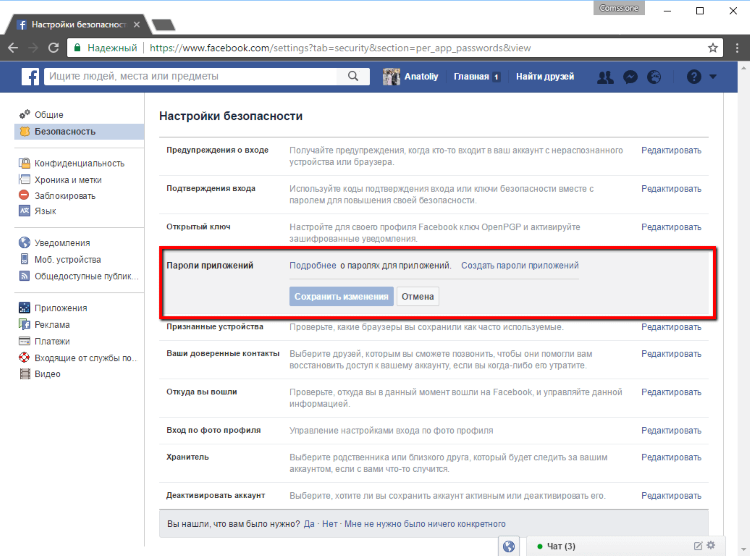Click the Пароли приложений section title

[x=210, y=266]
